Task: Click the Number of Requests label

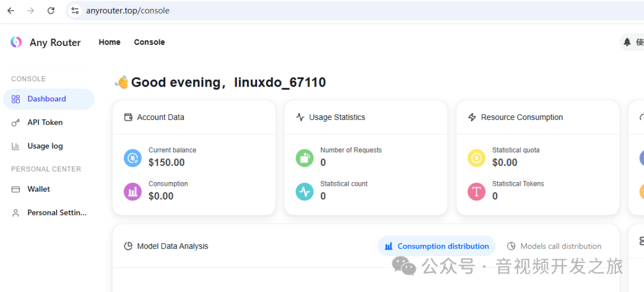Action: click(351, 150)
